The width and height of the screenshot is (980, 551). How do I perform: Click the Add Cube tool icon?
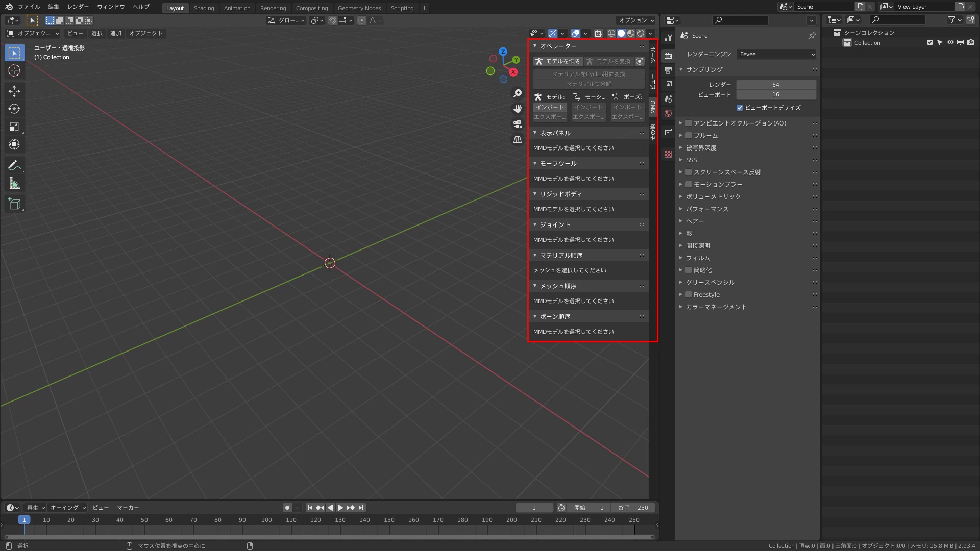[x=14, y=205]
